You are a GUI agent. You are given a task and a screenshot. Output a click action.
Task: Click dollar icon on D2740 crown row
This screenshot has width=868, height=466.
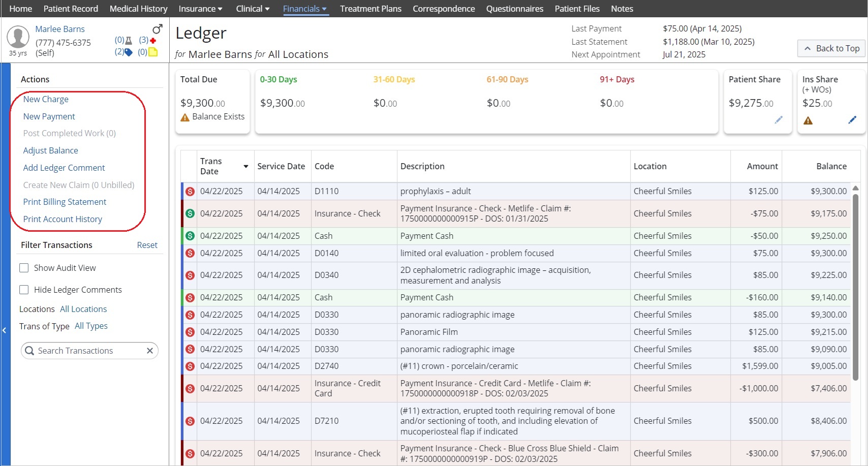click(190, 366)
